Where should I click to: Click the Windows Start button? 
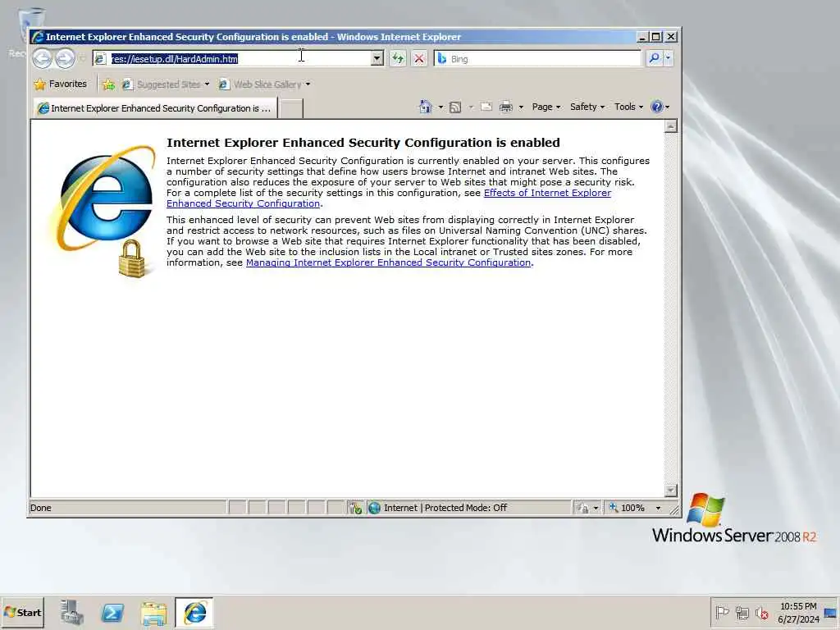22,613
